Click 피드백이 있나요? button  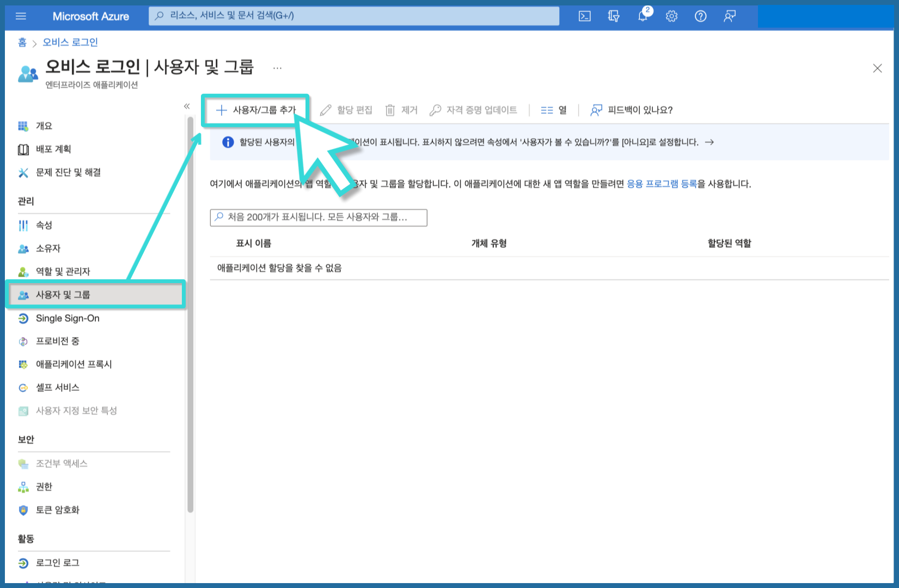pos(632,111)
